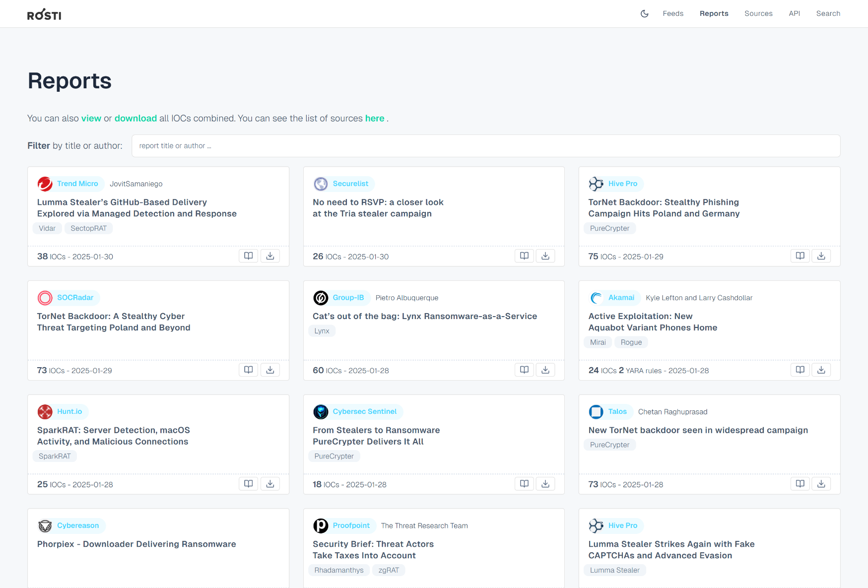Open 'Cat's out of the bag' report title
The height and width of the screenshot is (588, 868).
coord(425,316)
